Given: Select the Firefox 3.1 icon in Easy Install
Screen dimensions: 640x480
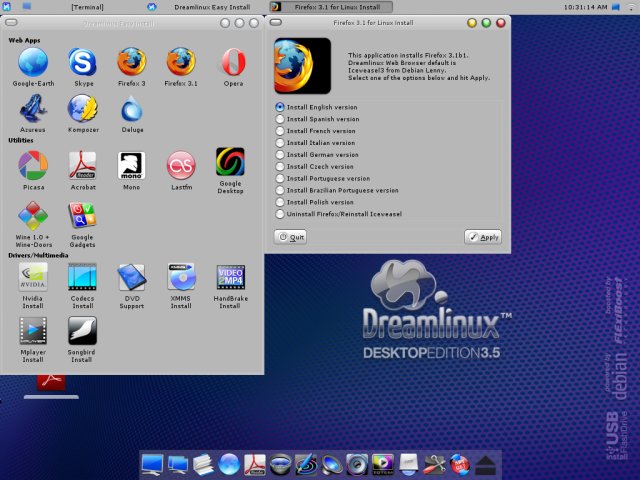Looking at the screenshot, I should 181,62.
